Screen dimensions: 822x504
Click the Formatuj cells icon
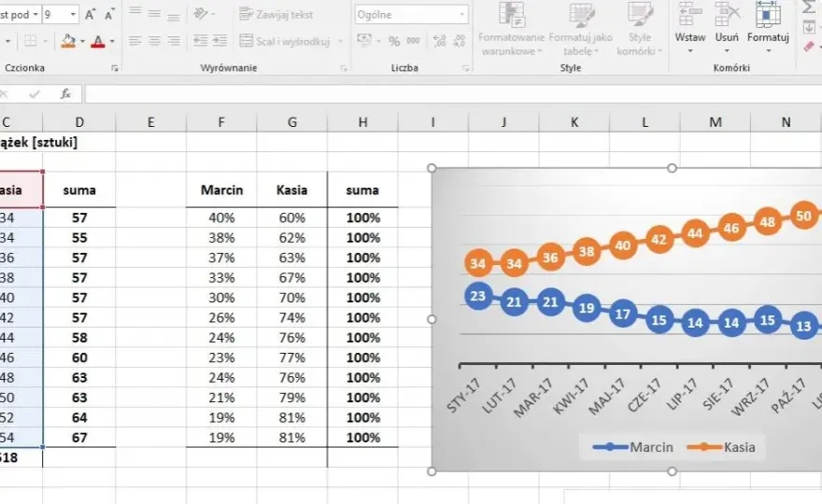click(768, 15)
